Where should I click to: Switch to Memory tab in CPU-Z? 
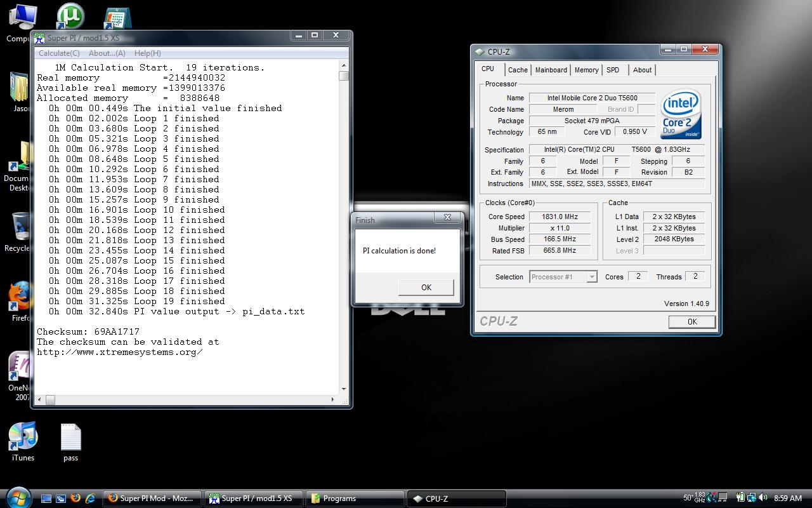(586, 70)
